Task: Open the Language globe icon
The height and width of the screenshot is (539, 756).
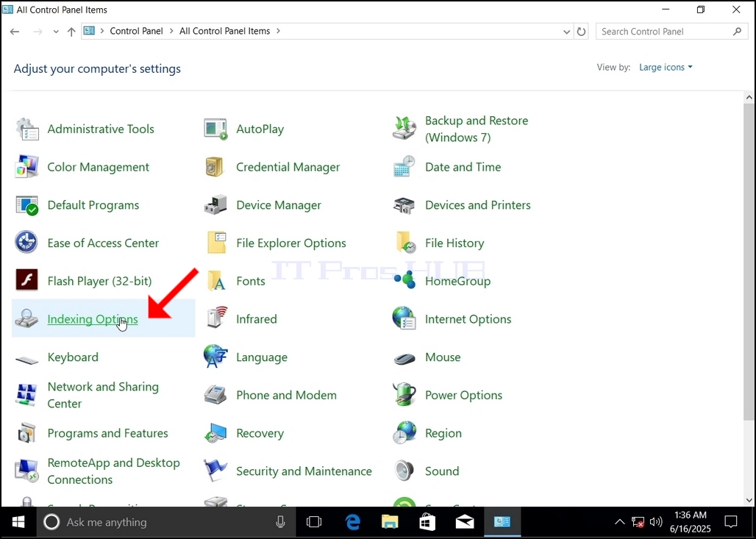Action: tap(215, 357)
